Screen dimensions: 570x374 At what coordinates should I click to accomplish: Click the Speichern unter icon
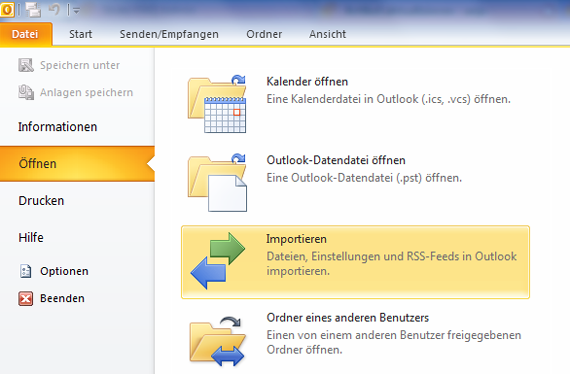26,65
